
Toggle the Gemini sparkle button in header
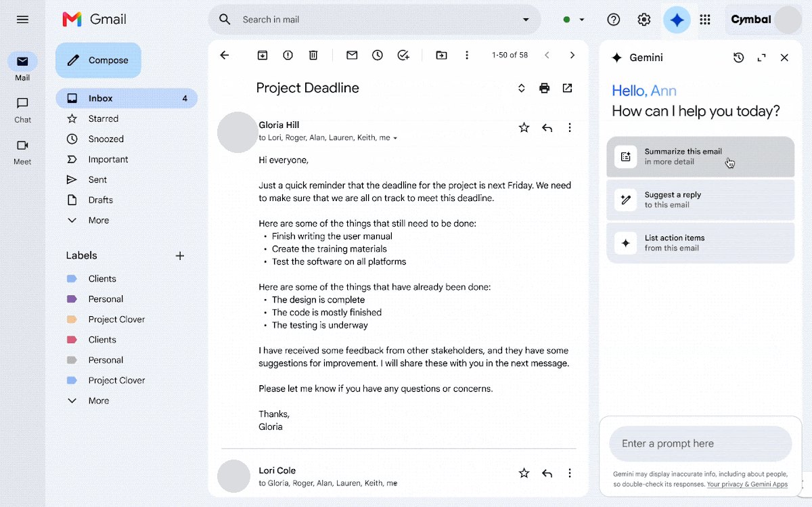click(677, 20)
